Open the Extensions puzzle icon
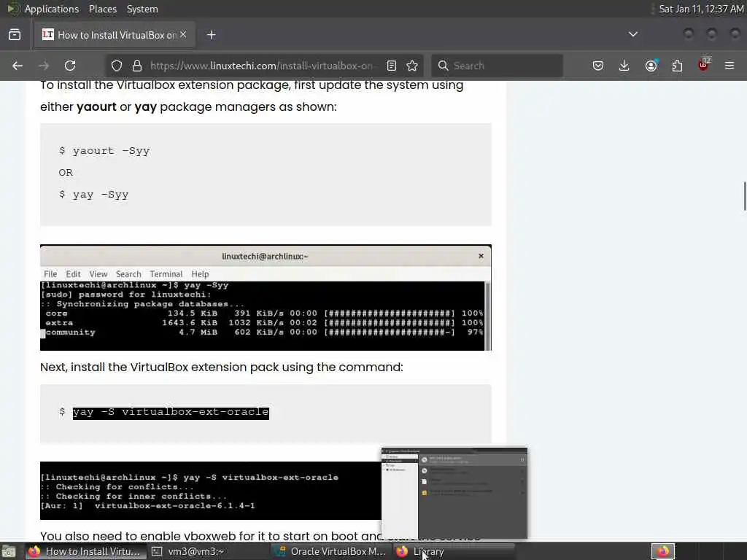This screenshot has height=560, width=747. (677, 66)
